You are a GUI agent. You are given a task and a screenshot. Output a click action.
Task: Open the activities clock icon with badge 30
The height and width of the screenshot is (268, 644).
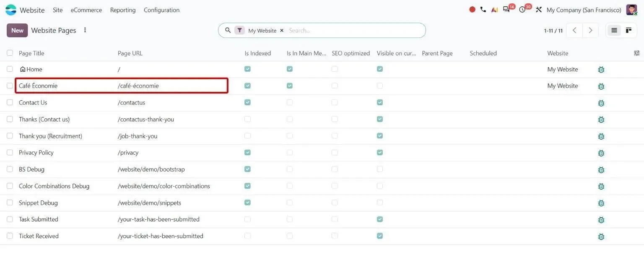522,10
